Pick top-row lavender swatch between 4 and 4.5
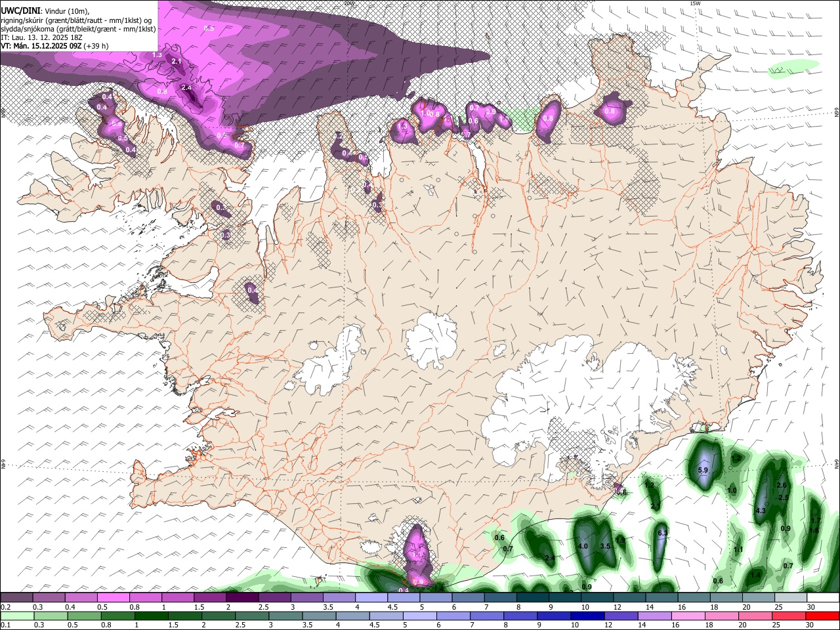The image size is (840, 630). coord(371,598)
